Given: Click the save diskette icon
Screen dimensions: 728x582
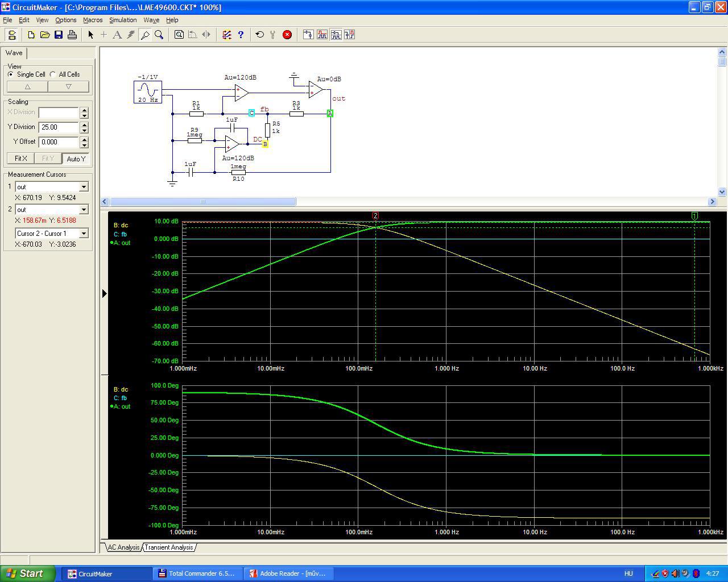Looking at the screenshot, I should (x=59, y=35).
